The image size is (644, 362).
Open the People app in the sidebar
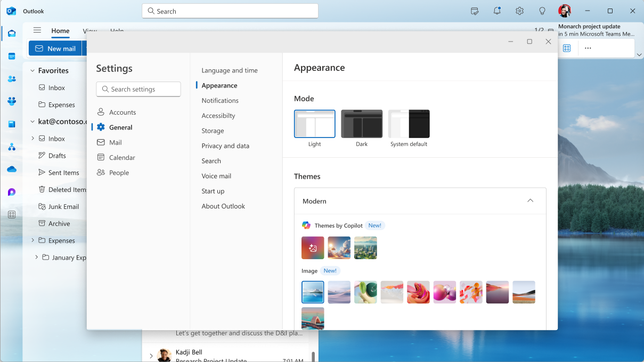coord(11,79)
